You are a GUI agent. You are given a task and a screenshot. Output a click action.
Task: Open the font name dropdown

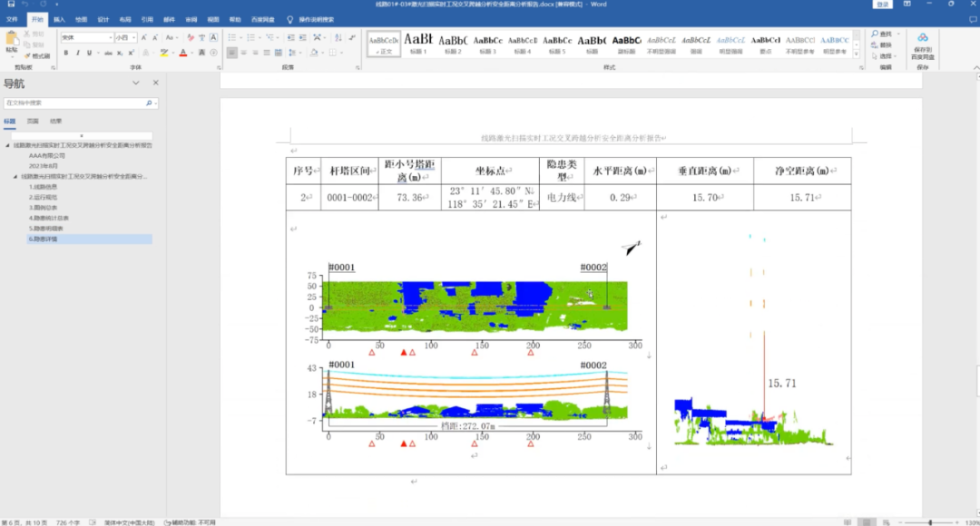click(111, 38)
